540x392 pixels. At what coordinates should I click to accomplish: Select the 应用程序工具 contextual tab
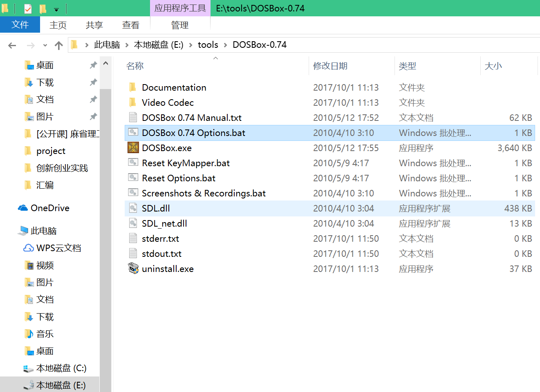180,8
